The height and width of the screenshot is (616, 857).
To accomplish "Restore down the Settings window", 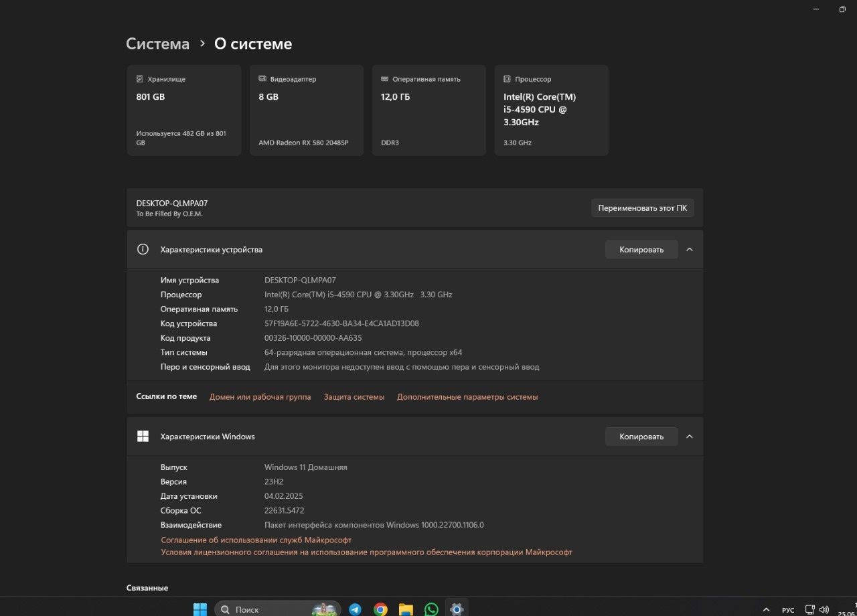I will pyautogui.click(x=842, y=9).
